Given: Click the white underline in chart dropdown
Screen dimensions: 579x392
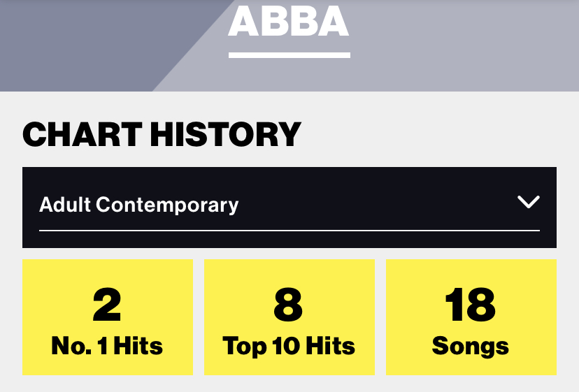Looking at the screenshot, I should coord(289,230).
